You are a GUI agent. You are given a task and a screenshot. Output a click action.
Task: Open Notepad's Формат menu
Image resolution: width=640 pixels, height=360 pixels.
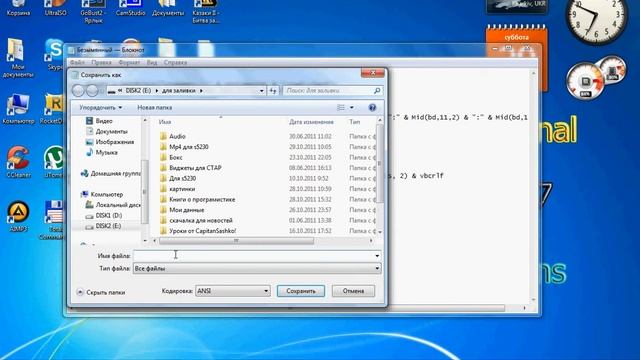coord(129,62)
